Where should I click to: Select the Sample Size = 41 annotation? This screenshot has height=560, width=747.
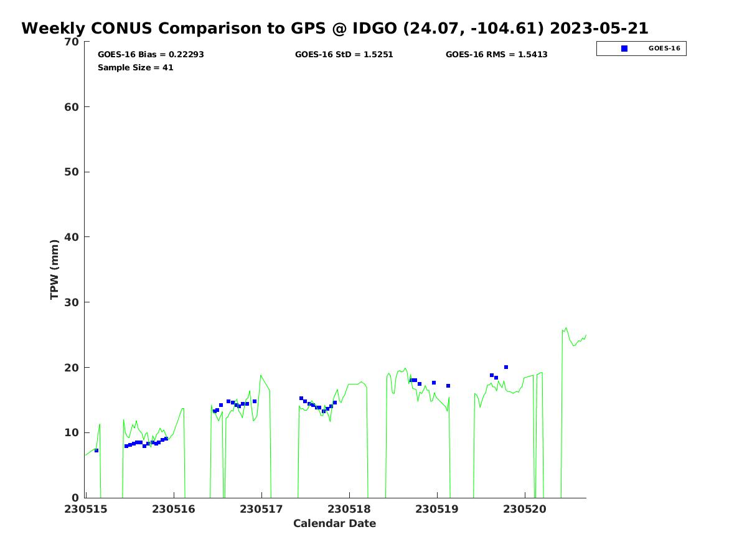point(135,68)
